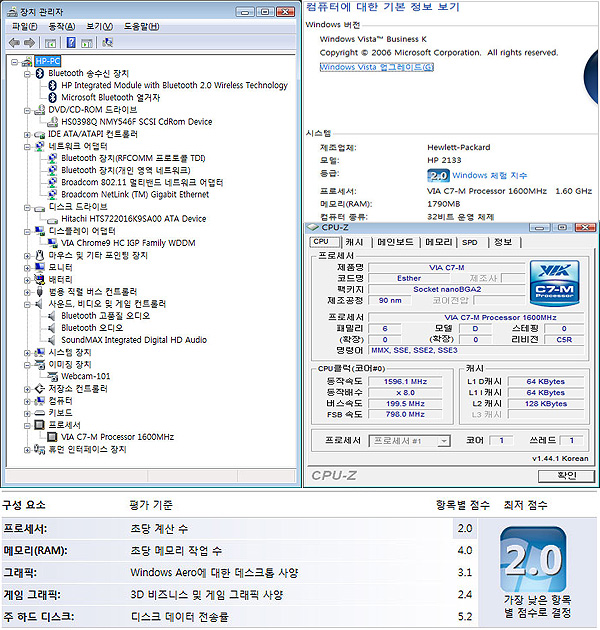Click the blue Help question-mark toolbar icon
600x630 pixels.
click(71, 42)
